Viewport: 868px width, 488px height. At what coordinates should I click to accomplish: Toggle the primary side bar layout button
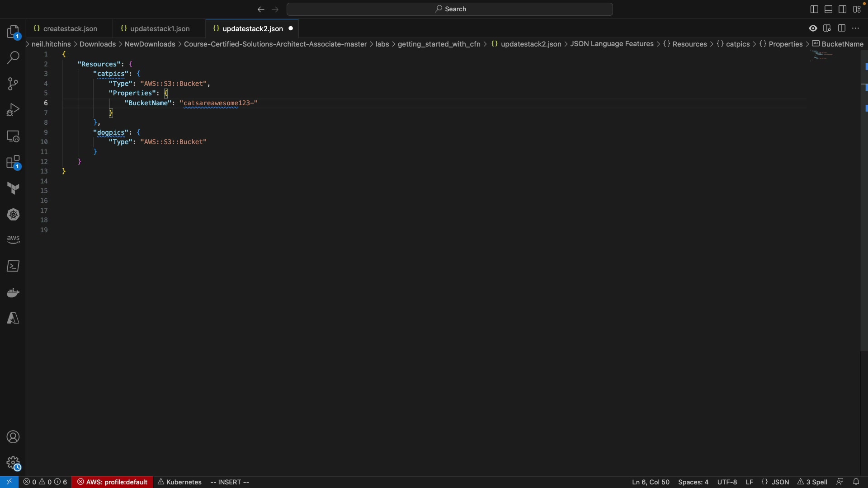[x=814, y=9]
